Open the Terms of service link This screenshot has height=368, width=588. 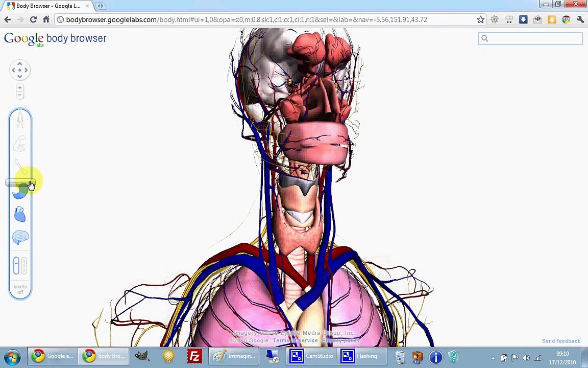point(295,340)
